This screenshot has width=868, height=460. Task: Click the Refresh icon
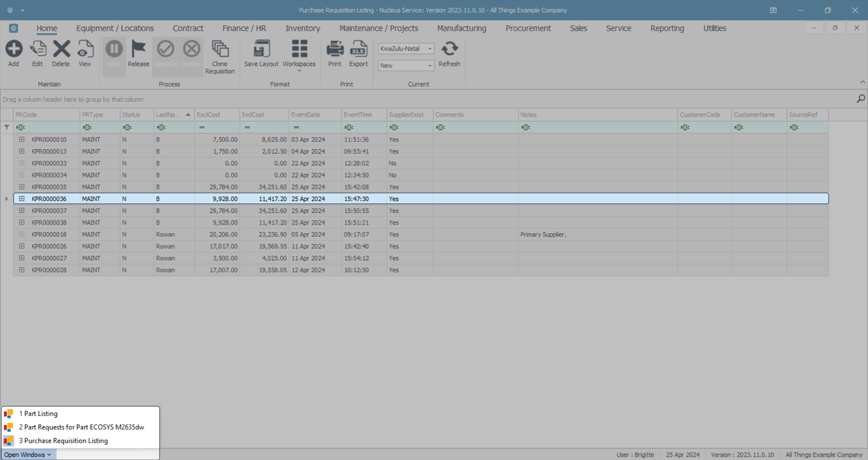coord(449,49)
